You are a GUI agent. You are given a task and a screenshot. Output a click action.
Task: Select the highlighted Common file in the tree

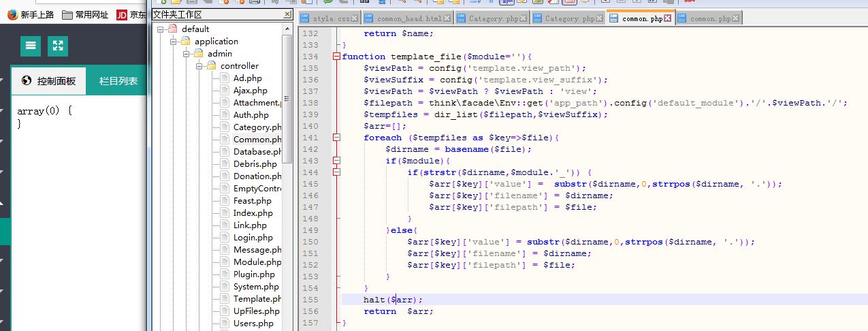(257, 140)
